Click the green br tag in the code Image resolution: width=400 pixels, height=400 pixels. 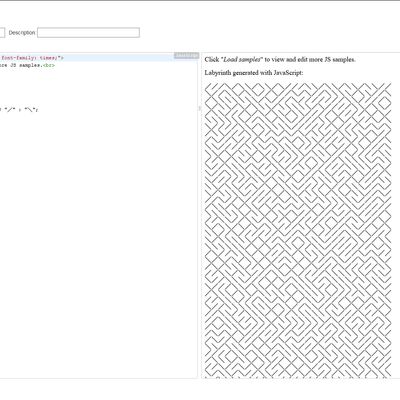(x=49, y=65)
